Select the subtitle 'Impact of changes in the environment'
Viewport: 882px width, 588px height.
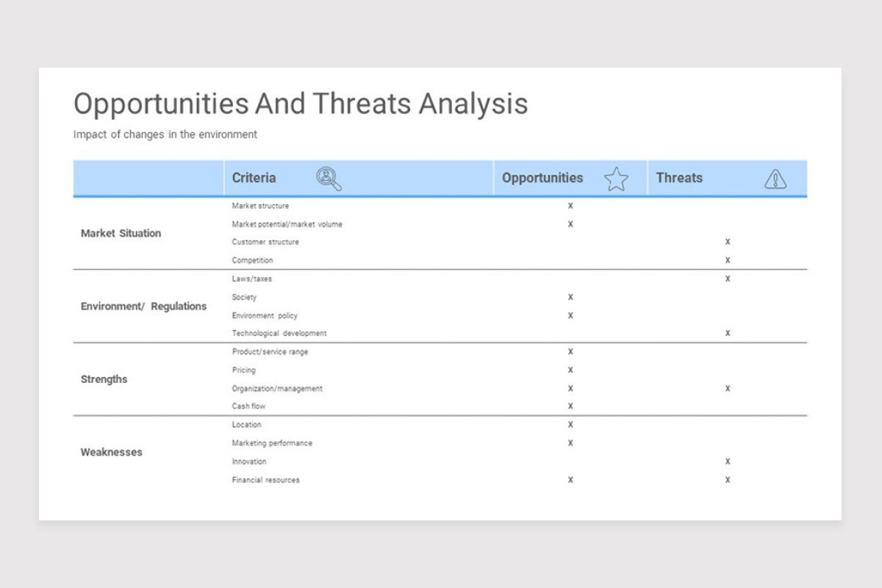click(x=165, y=135)
